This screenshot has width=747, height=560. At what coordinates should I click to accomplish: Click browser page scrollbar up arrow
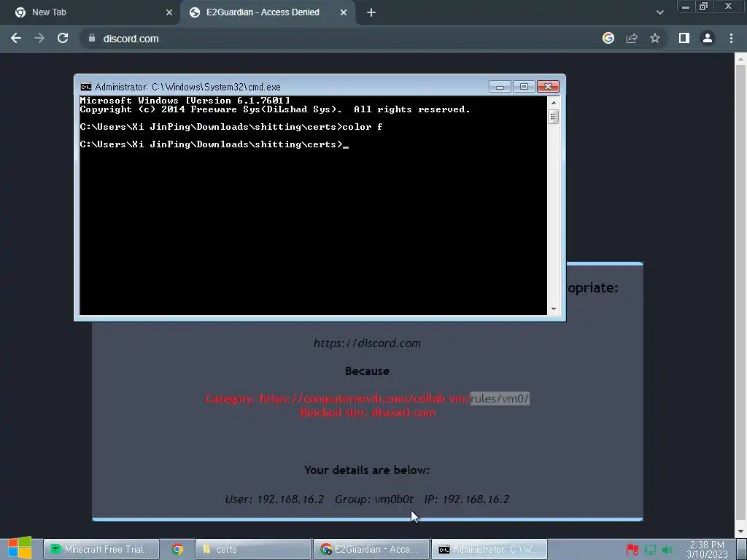pos(740,58)
